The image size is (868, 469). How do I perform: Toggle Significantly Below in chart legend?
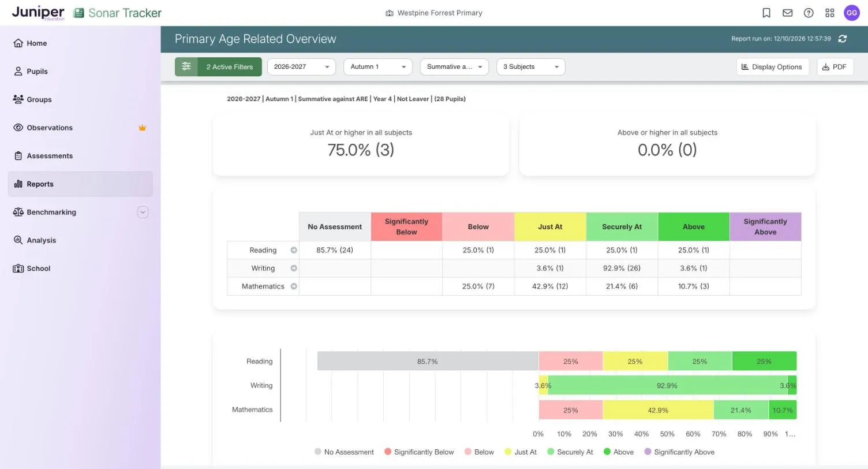point(419,452)
